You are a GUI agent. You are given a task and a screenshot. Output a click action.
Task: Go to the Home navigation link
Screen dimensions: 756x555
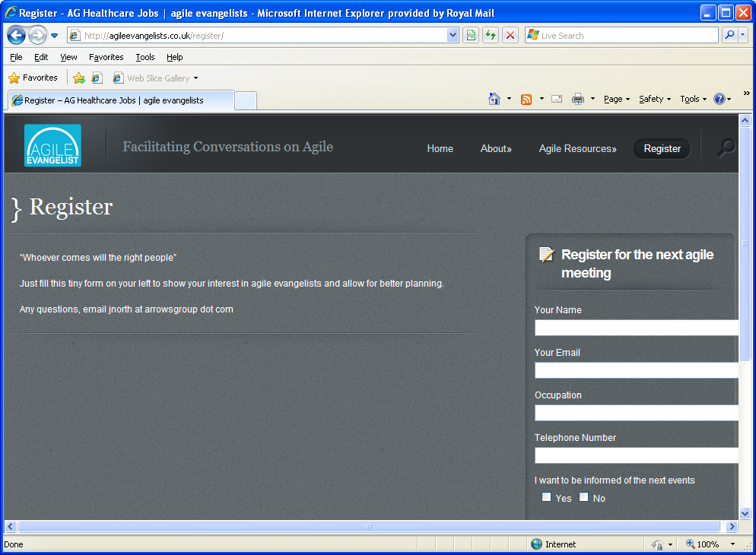440,148
